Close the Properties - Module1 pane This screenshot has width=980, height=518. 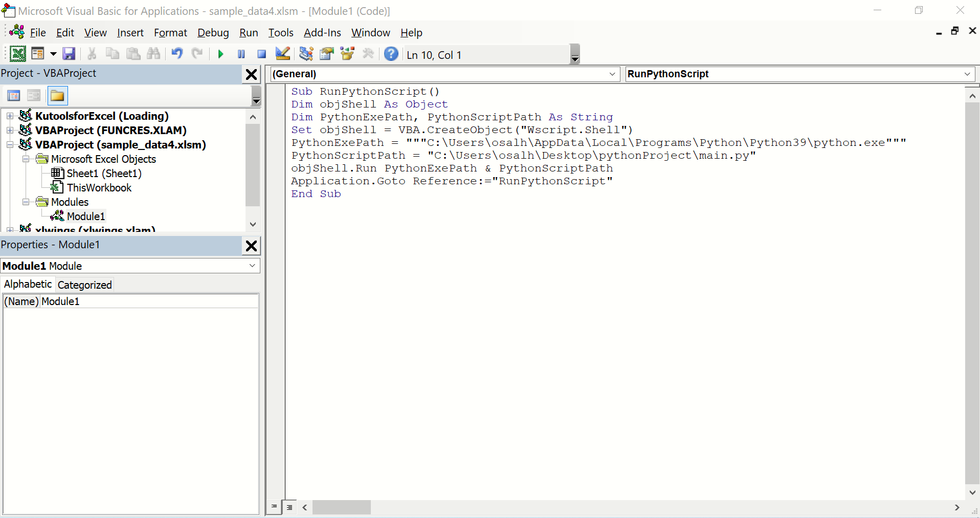coord(251,246)
